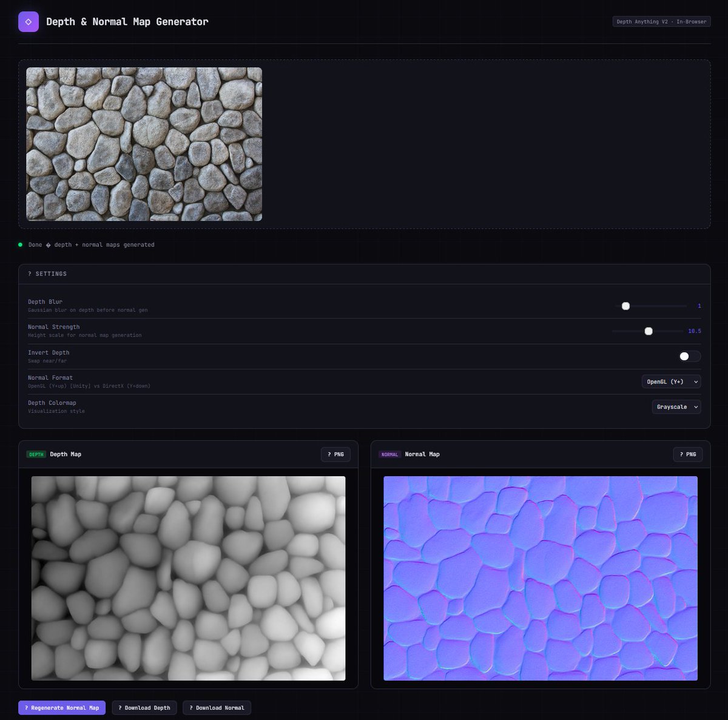Click the Depth Blur value 1
728x720 pixels.
click(699, 306)
